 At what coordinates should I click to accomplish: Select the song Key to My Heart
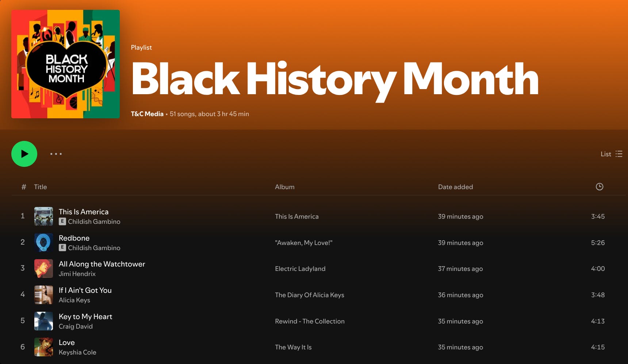point(85,317)
